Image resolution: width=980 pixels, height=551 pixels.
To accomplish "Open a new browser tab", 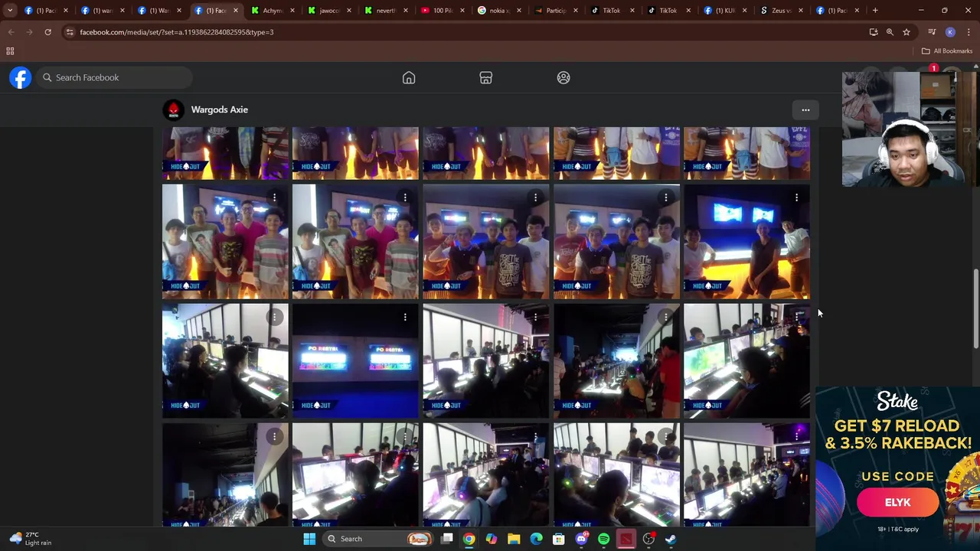I will click(875, 11).
